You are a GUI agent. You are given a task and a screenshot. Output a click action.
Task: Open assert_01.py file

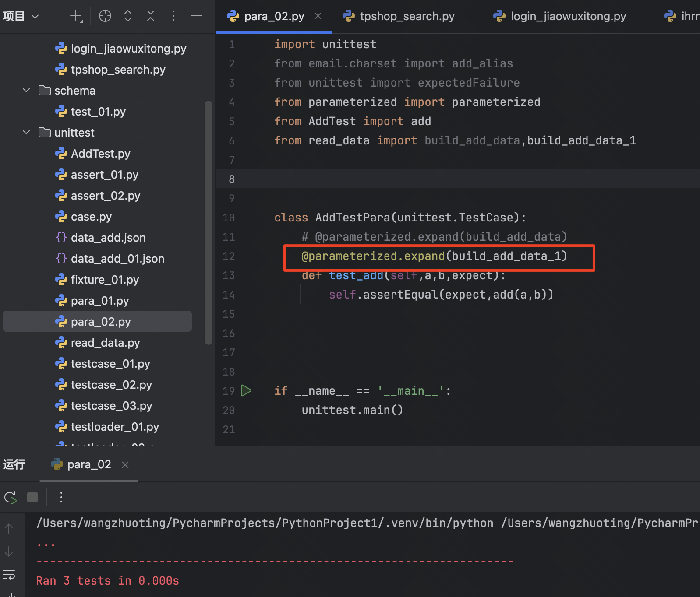(x=96, y=175)
